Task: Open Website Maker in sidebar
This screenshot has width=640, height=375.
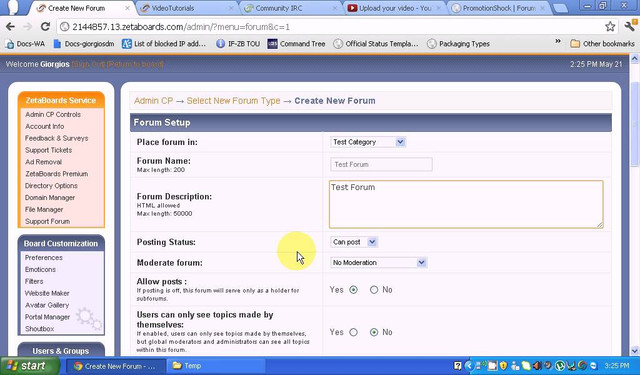Action: tap(47, 293)
